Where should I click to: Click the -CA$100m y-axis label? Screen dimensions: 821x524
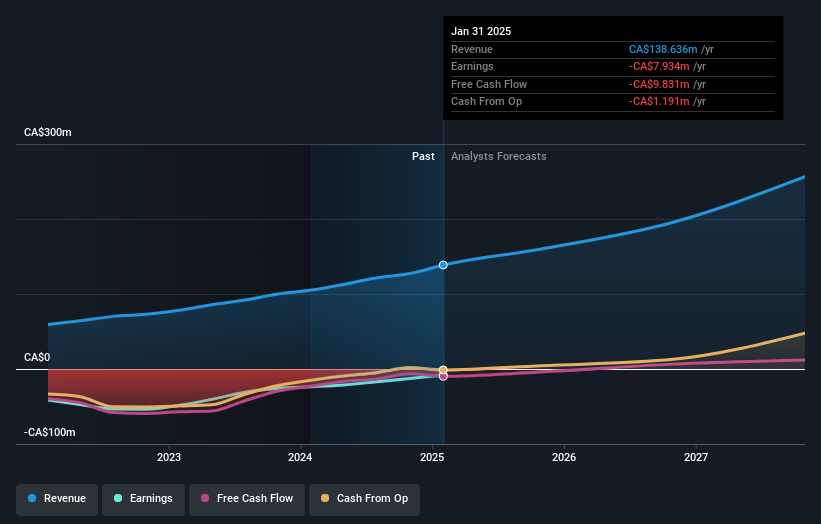(x=49, y=432)
